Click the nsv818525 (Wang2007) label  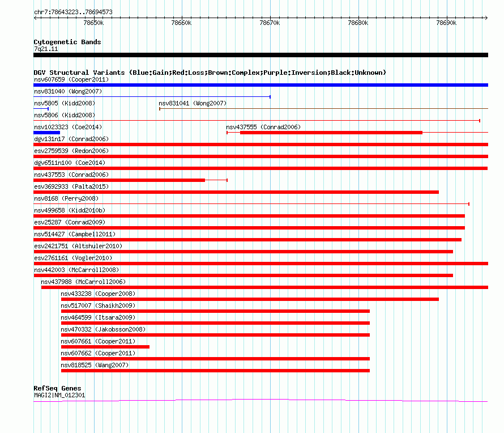pyautogui.click(x=95, y=365)
